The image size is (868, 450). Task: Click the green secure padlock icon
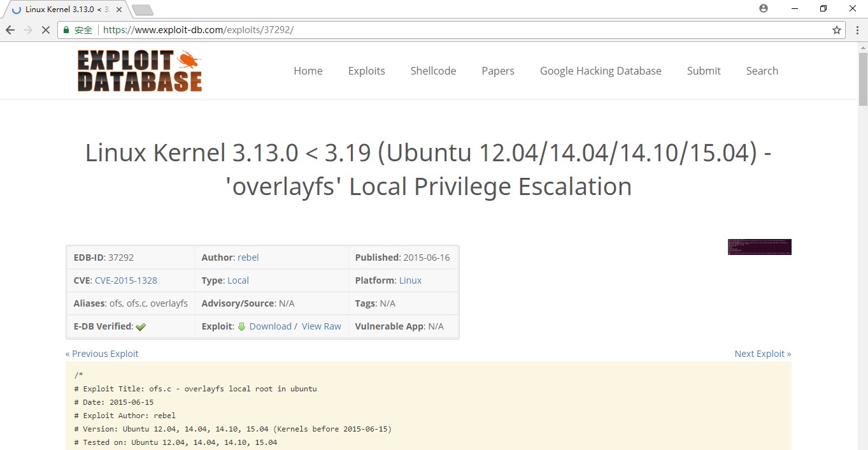[66, 30]
